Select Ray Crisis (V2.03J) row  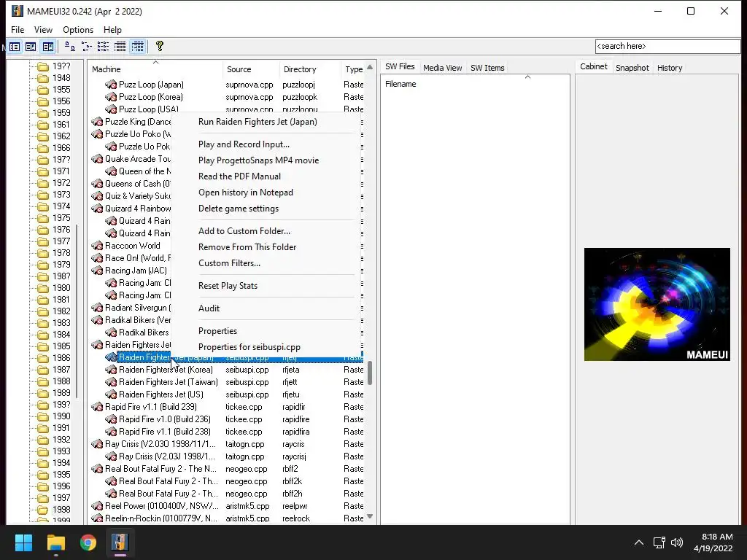pyautogui.click(x=226, y=456)
